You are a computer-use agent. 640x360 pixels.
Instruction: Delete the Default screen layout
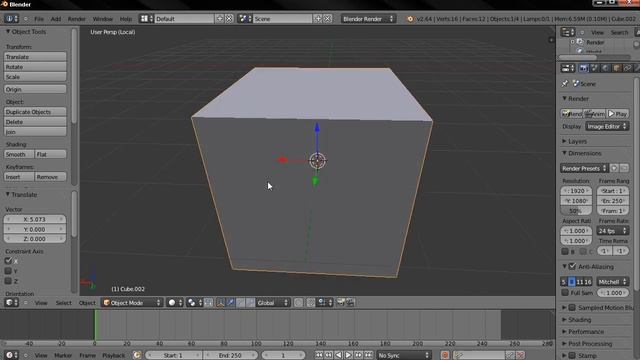click(x=229, y=19)
